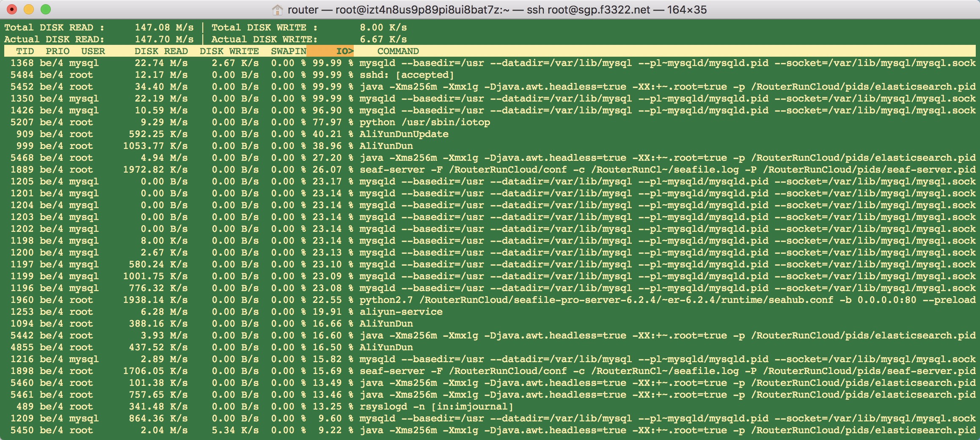Click the 6.28 M/s disk read value

[164, 312]
